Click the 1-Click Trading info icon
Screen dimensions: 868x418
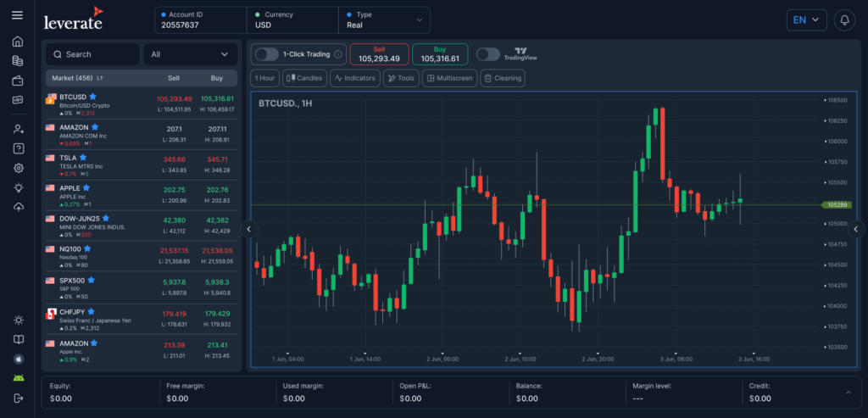point(338,54)
